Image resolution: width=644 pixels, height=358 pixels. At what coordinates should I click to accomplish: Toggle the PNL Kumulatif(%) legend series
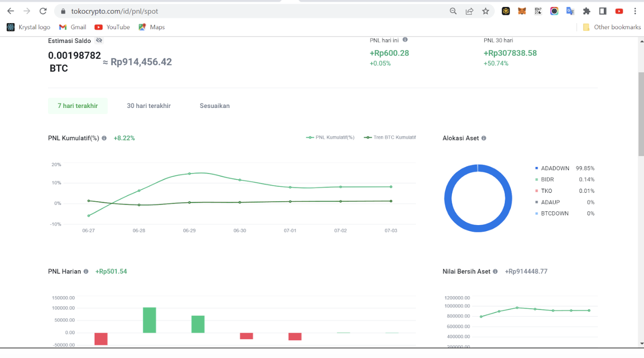click(330, 137)
